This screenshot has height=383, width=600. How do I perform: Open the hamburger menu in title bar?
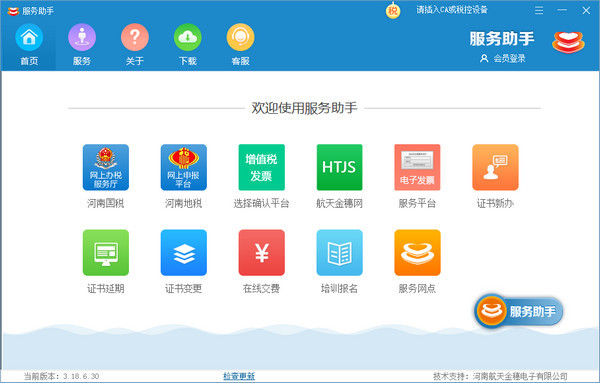point(539,10)
